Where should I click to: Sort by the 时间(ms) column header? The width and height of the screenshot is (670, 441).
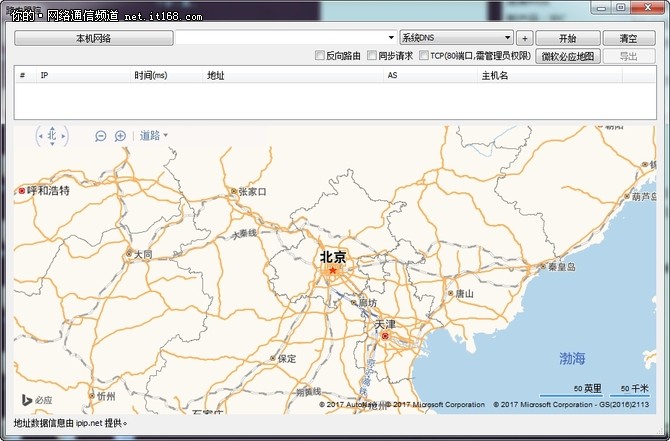click(151, 76)
